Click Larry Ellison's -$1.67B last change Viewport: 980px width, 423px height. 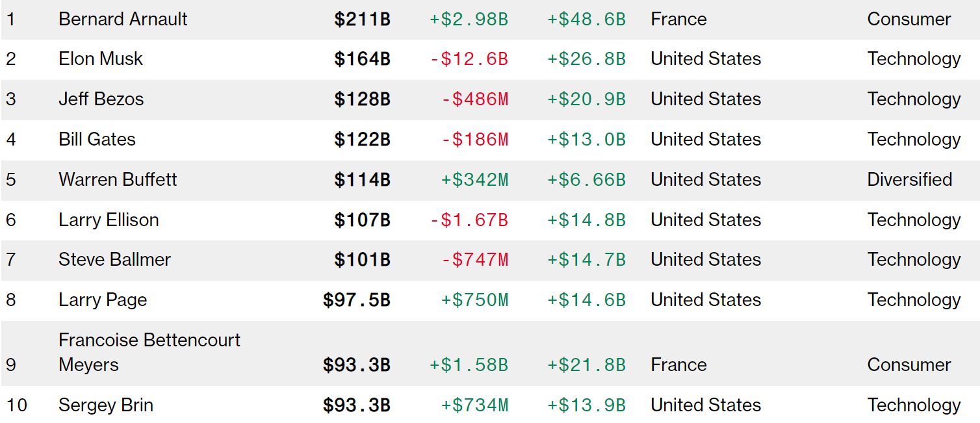pyautogui.click(x=469, y=220)
